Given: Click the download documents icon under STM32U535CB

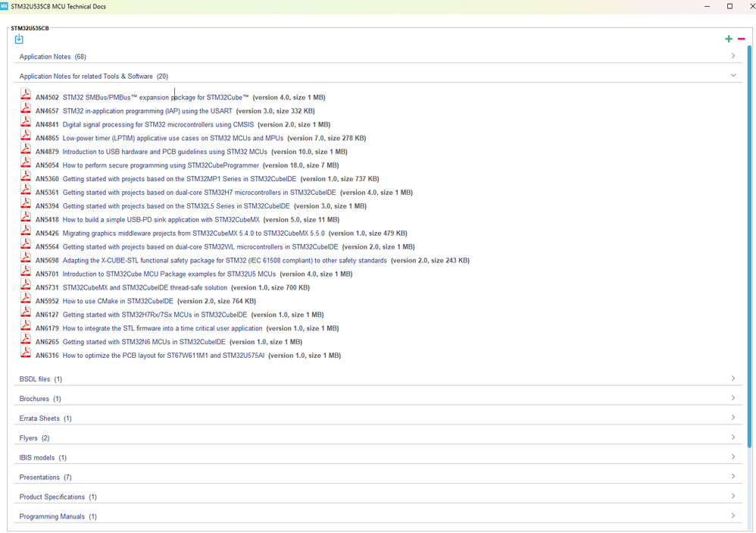Looking at the screenshot, I should (19, 39).
